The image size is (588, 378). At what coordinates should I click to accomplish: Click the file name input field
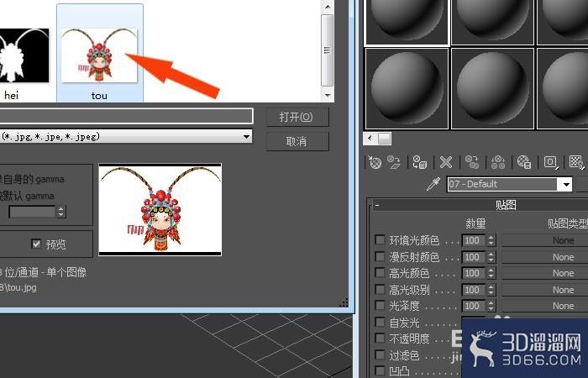coord(126,116)
